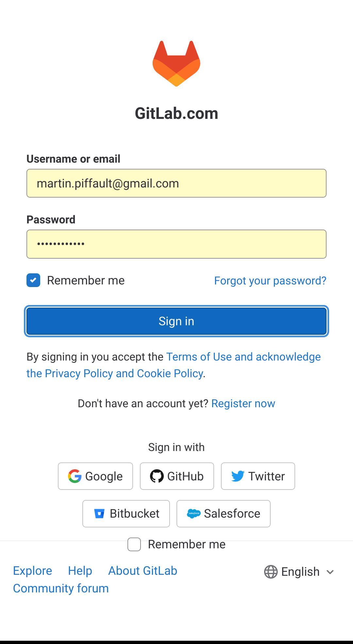Visit the Explore page
The width and height of the screenshot is (353, 644).
[x=32, y=571]
